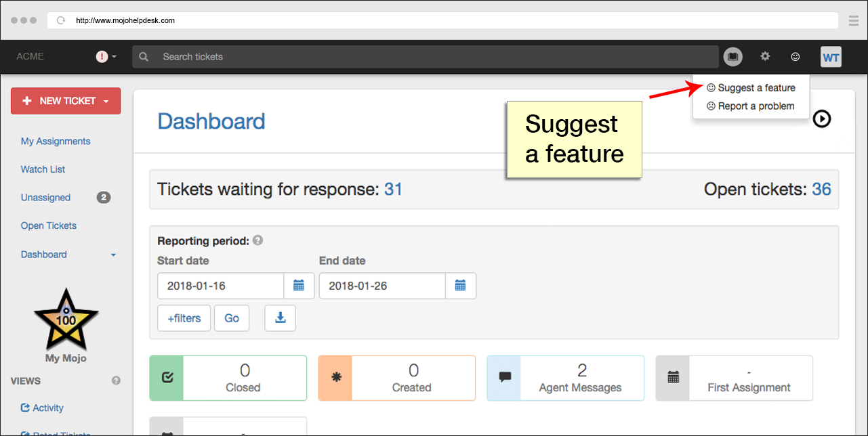Click the feedback smiley face icon

(x=795, y=57)
